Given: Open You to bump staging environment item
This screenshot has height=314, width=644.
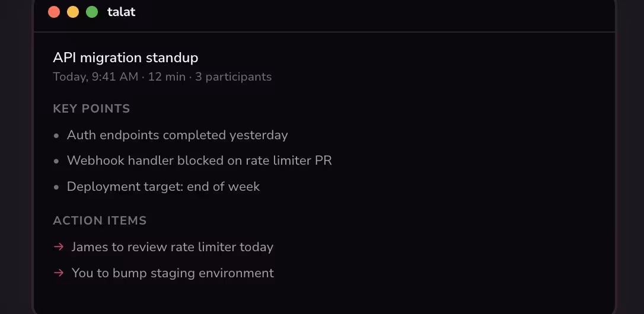Looking at the screenshot, I should [173, 273].
